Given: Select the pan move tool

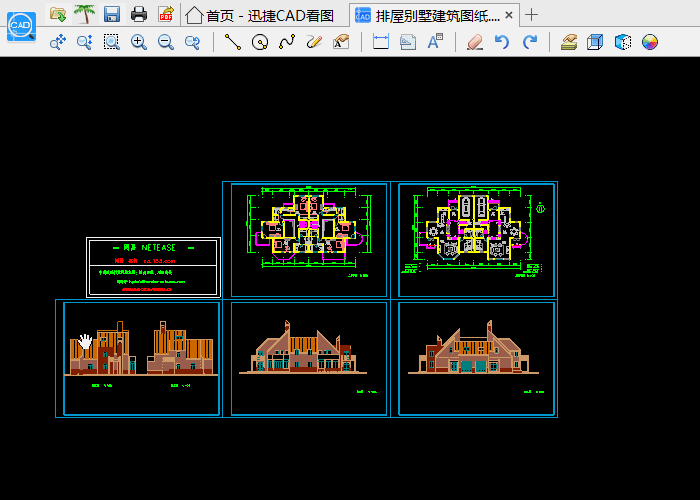Looking at the screenshot, I should pos(58,42).
